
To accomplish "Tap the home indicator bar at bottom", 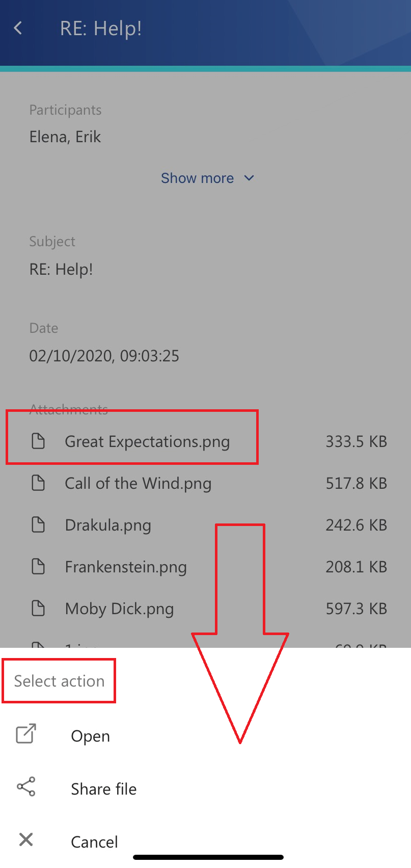I will (208, 857).
